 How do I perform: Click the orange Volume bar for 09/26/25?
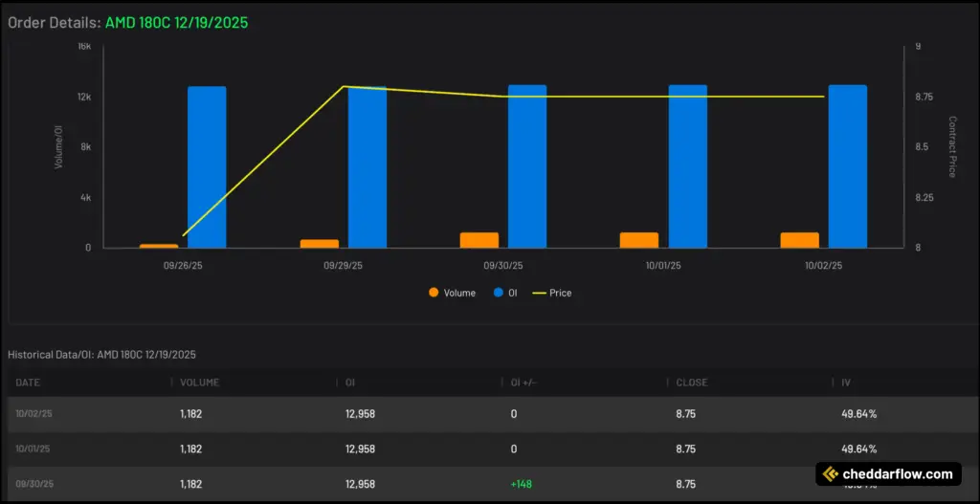[159, 246]
